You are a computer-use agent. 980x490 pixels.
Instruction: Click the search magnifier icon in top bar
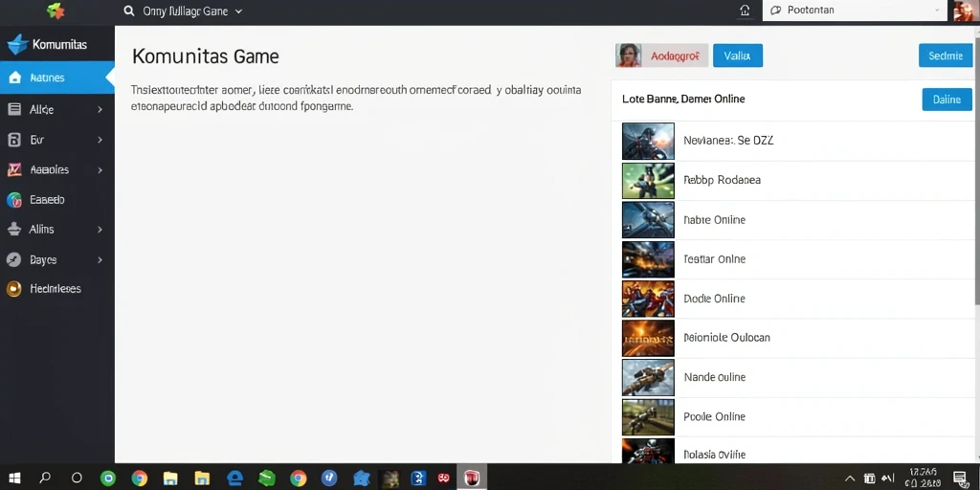click(x=129, y=11)
